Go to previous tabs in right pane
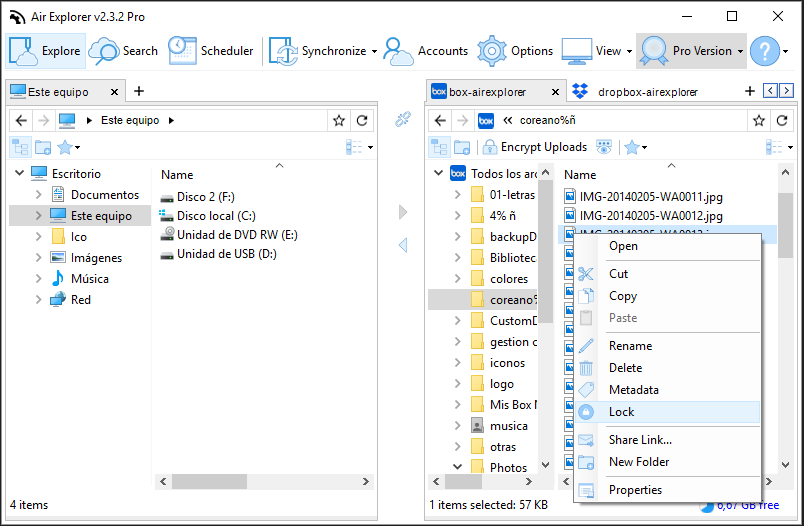 coord(770,91)
